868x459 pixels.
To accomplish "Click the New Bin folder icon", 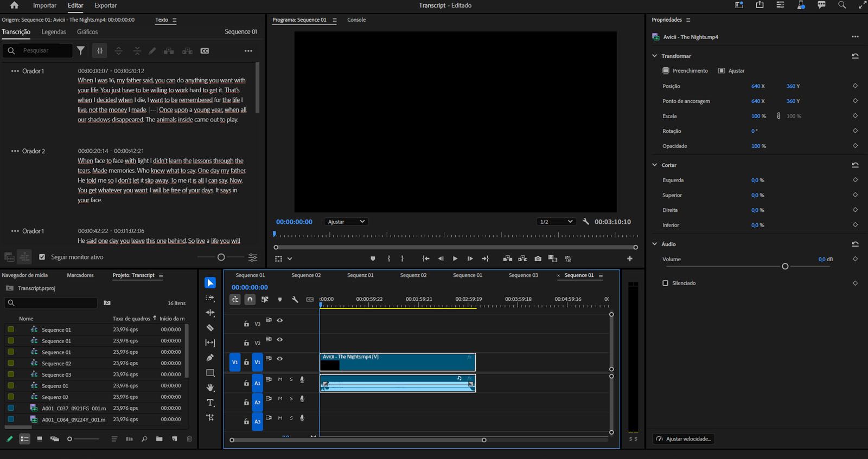I will [159, 439].
